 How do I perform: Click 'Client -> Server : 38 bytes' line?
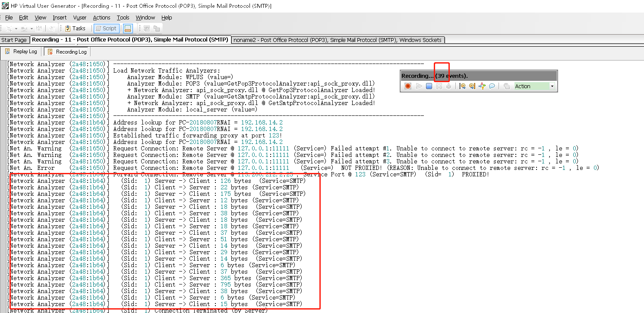154,213
